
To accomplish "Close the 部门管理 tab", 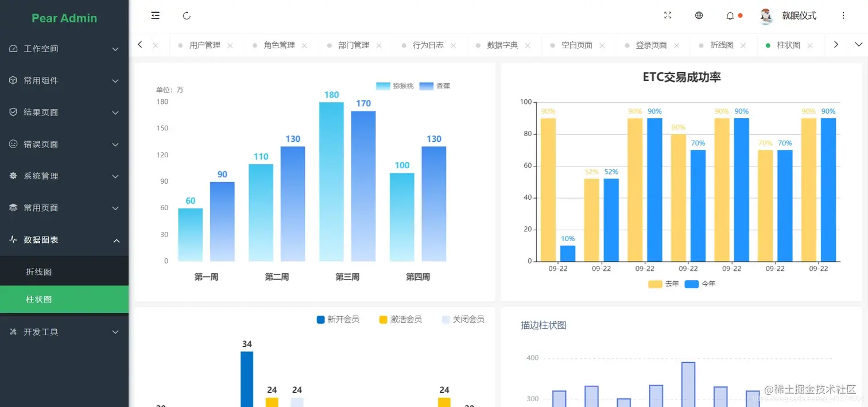I will click(x=379, y=45).
